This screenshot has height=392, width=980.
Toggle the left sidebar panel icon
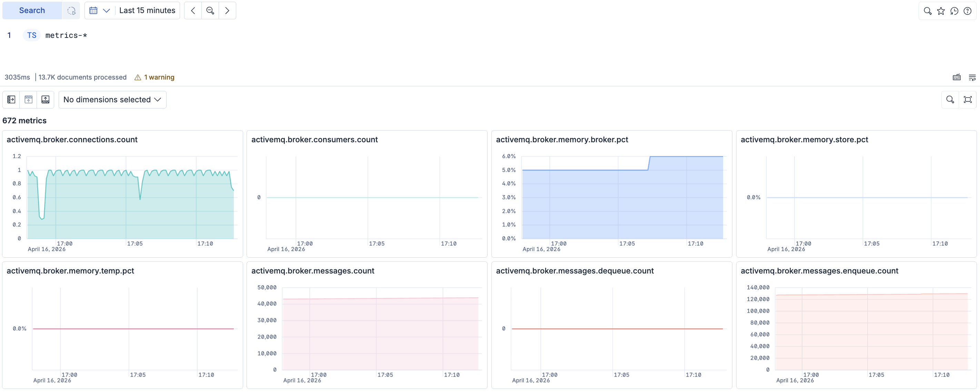click(11, 100)
